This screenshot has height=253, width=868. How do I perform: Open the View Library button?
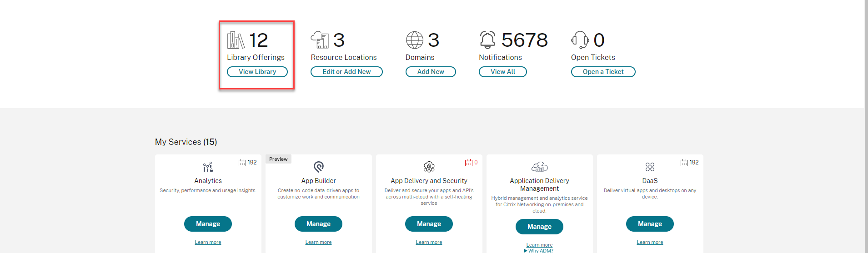pyautogui.click(x=257, y=72)
